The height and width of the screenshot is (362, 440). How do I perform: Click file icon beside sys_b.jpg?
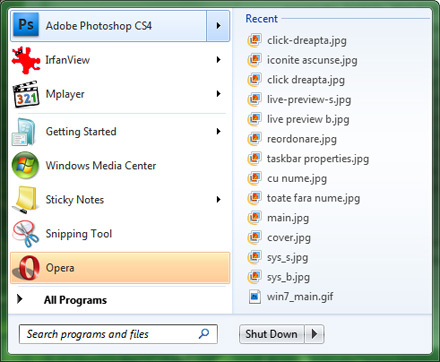(254, 277)
